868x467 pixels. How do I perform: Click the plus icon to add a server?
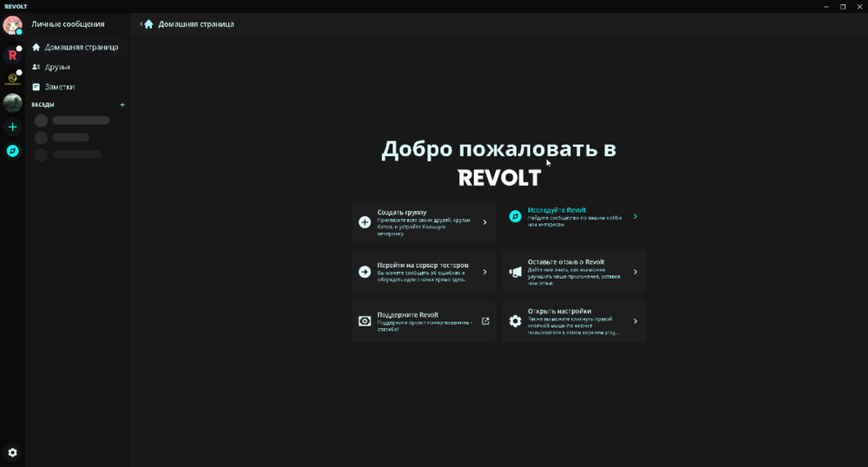click(12, 128)
